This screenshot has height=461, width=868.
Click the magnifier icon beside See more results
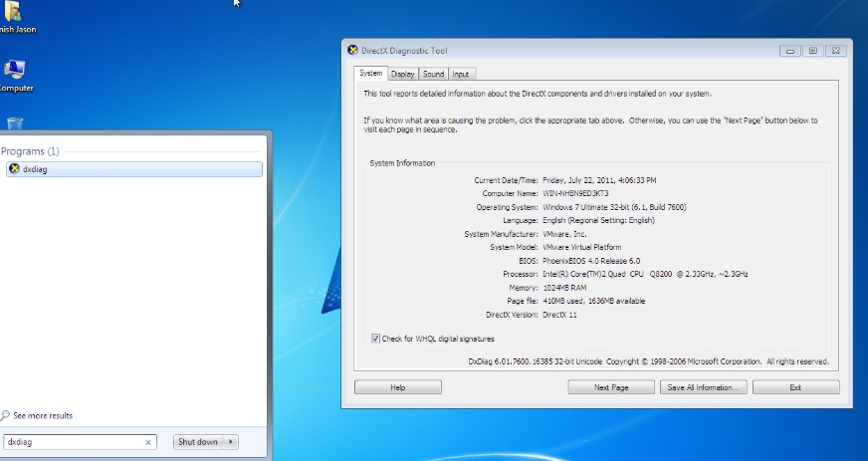point(5,415)
